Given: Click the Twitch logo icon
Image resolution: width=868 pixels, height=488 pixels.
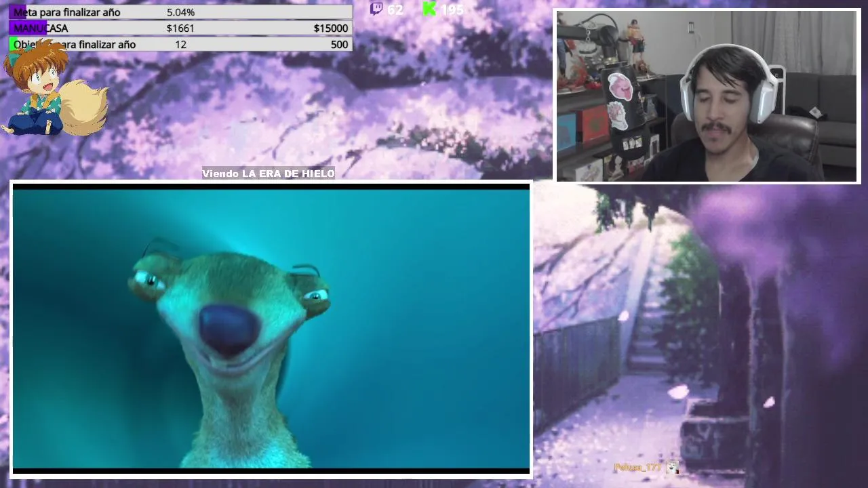Looking at the screenshot, I should tap(376, 8).
